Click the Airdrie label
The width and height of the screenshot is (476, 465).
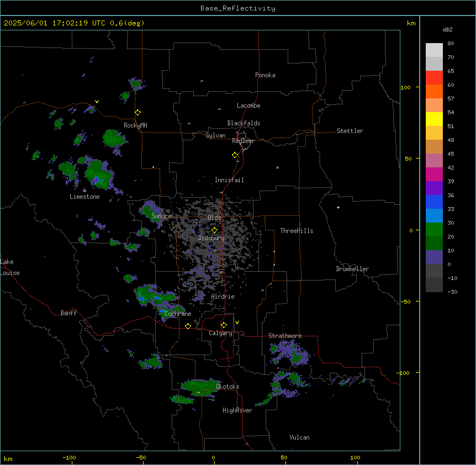223,297
